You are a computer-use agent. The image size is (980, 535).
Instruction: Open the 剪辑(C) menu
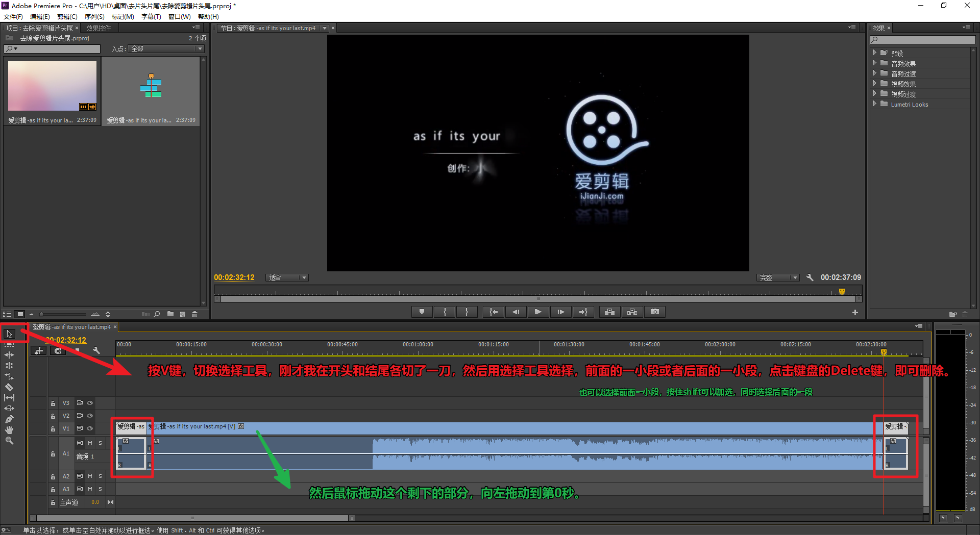(x=67, y=17)
